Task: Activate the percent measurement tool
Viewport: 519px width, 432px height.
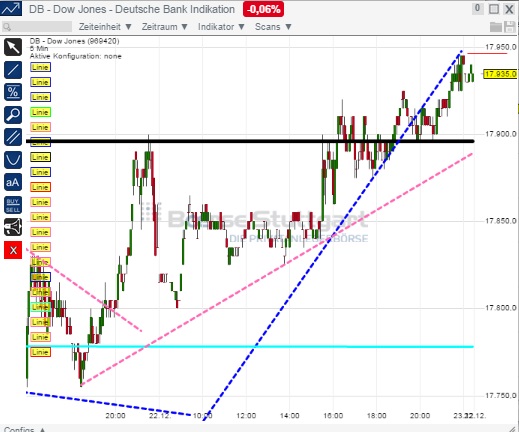Action: pyautogui.click(x=13, y=92)
